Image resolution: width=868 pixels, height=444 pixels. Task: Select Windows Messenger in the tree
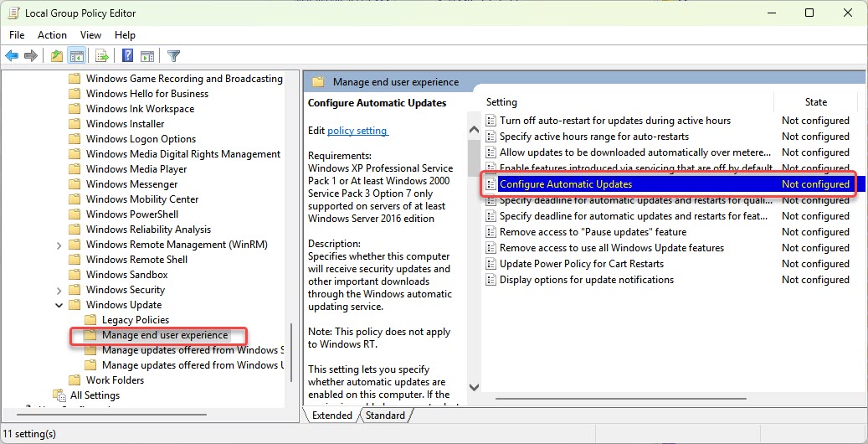click(131, 184)
